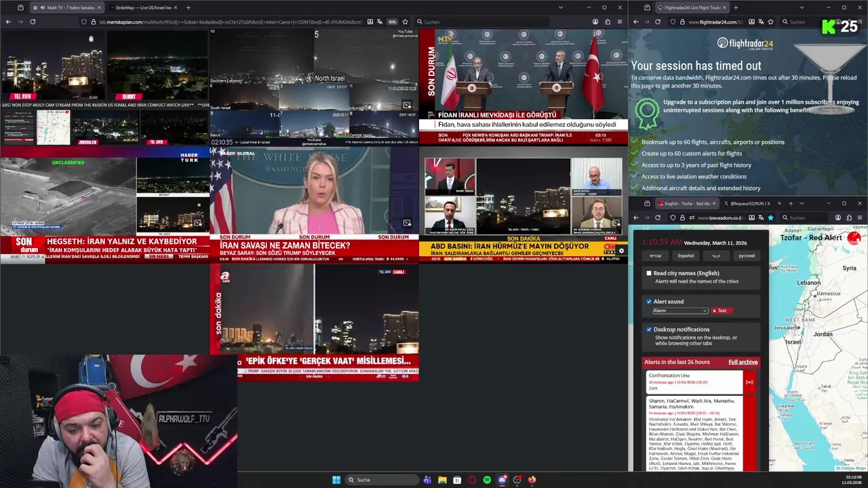868x488 pixels.
Task: Switch Tzofar language to Español
Action: click(686, 256)
